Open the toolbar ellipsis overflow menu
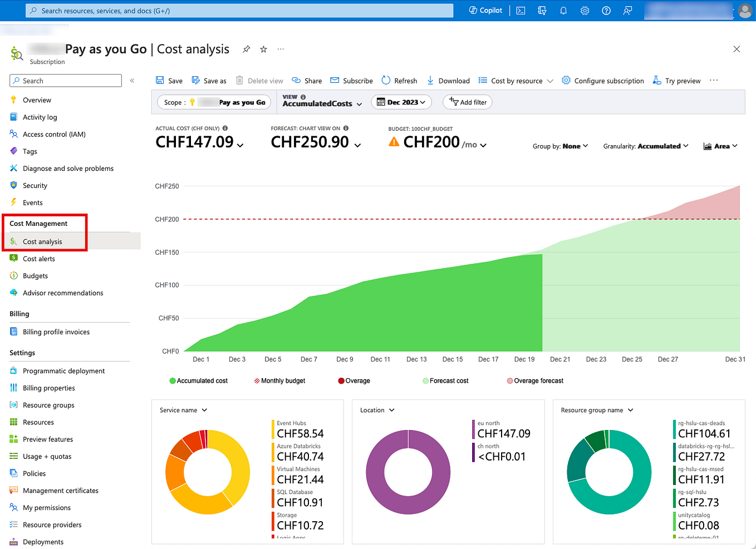 pyautogui.click(x=714, y=80)
